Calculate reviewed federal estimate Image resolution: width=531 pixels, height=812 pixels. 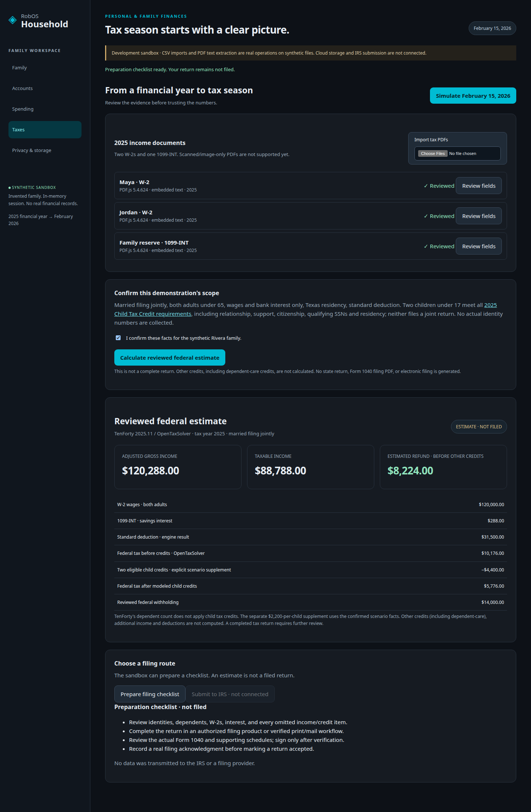[x=170, y=358]
